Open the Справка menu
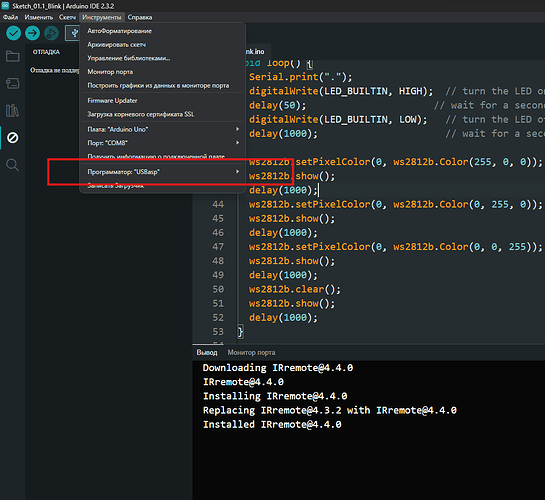The image size is (545, 500). tap(139, 17)
